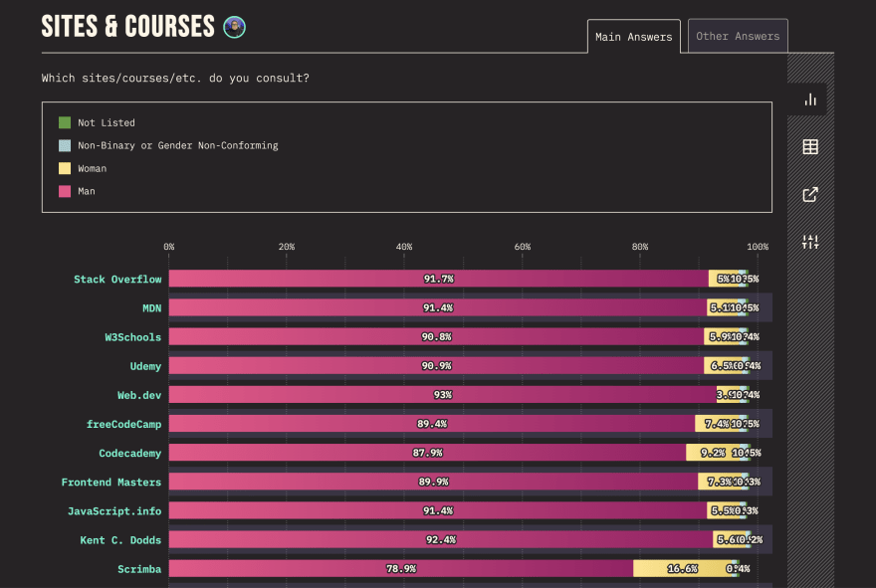Click the Stack Overflow row label

[116, 280]
